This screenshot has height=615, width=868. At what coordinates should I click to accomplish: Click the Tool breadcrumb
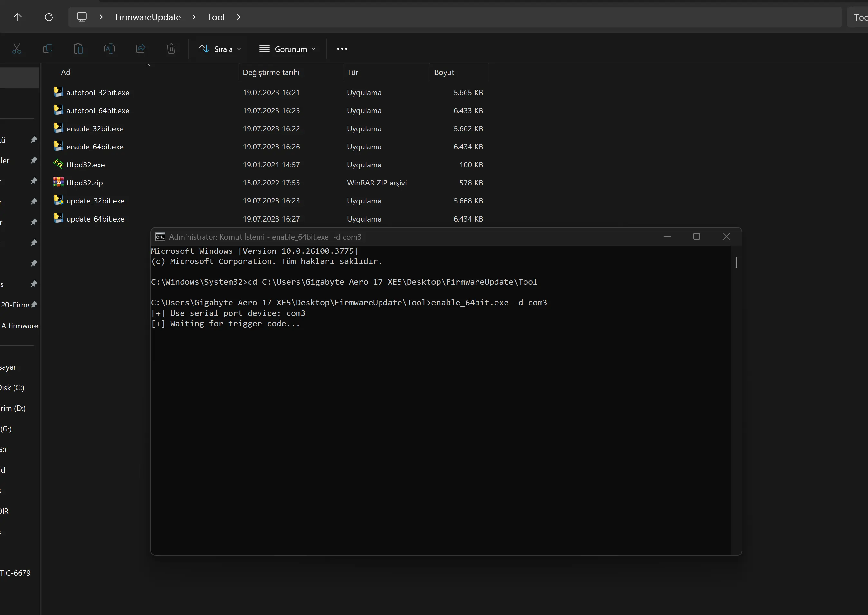click(216, 17)
